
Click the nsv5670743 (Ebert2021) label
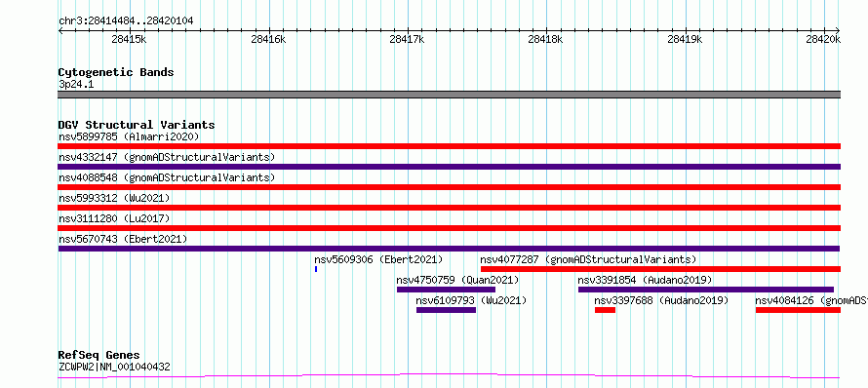coord(123,239)
